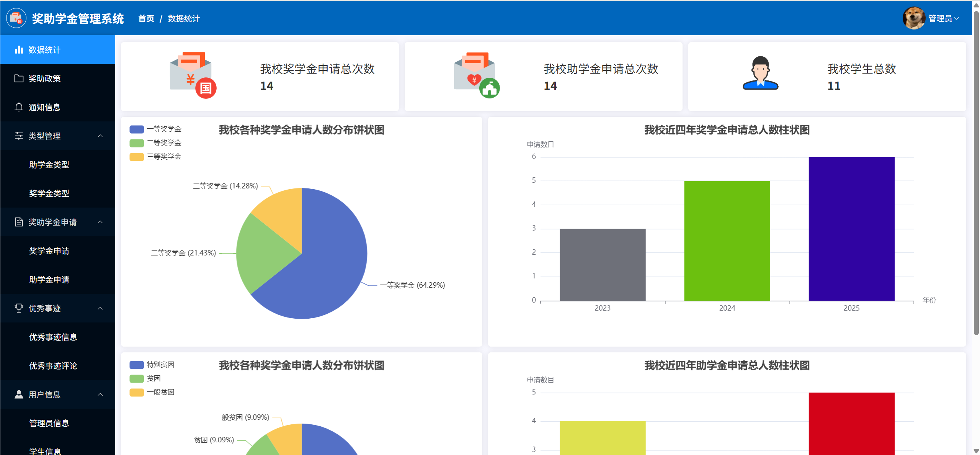The image size is (980, 455).
Task: Click the 三等奖学金 yellow legend swatch
Action: tap(137, 157)
